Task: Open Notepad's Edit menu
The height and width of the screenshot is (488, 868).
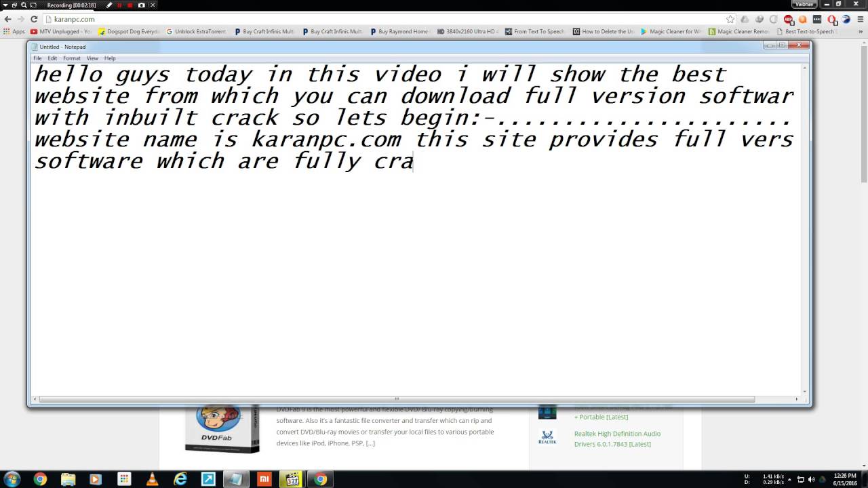Action: (x=52, y=58)
